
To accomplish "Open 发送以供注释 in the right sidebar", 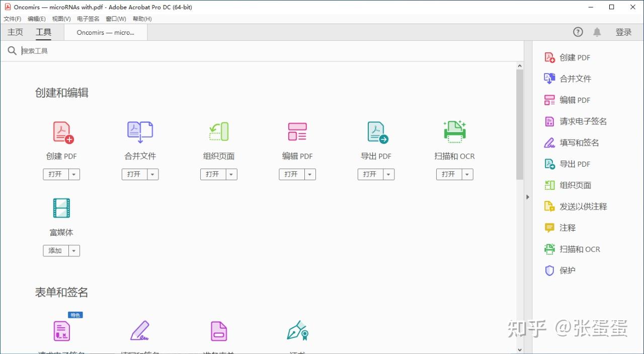I will [x=576, y=206].
